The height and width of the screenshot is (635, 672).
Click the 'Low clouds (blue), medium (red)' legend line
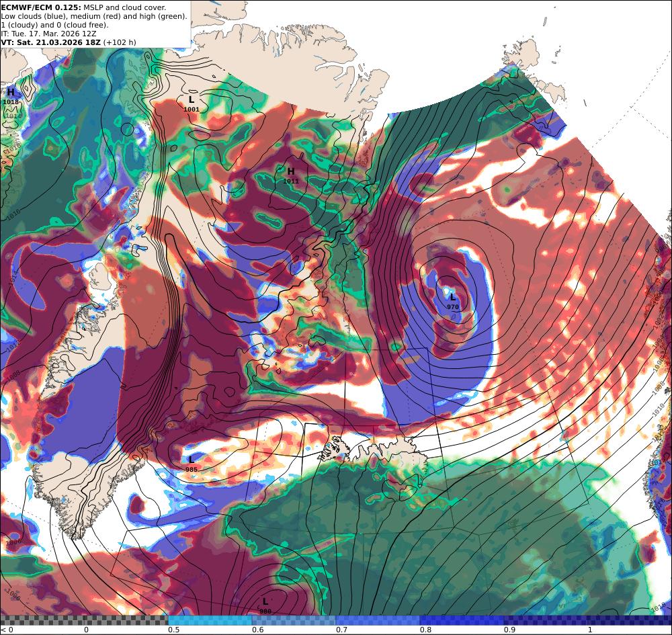94,16
